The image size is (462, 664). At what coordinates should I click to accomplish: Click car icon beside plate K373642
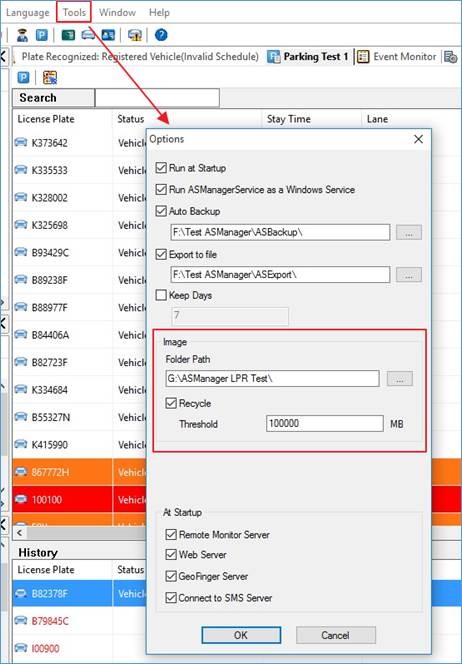pos(21,142)
